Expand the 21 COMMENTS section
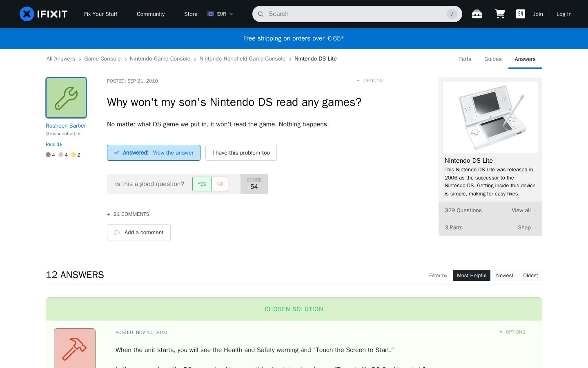 click(128, 214)
